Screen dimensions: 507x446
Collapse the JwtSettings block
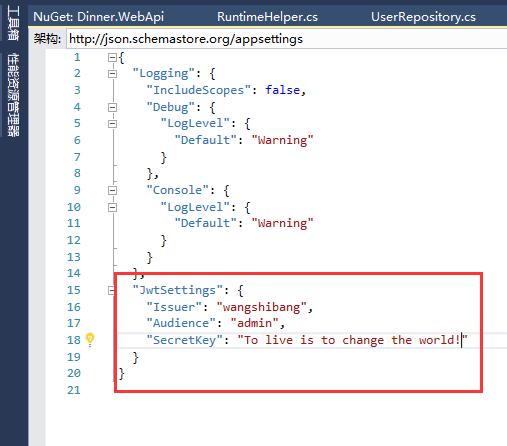point(111,291)
